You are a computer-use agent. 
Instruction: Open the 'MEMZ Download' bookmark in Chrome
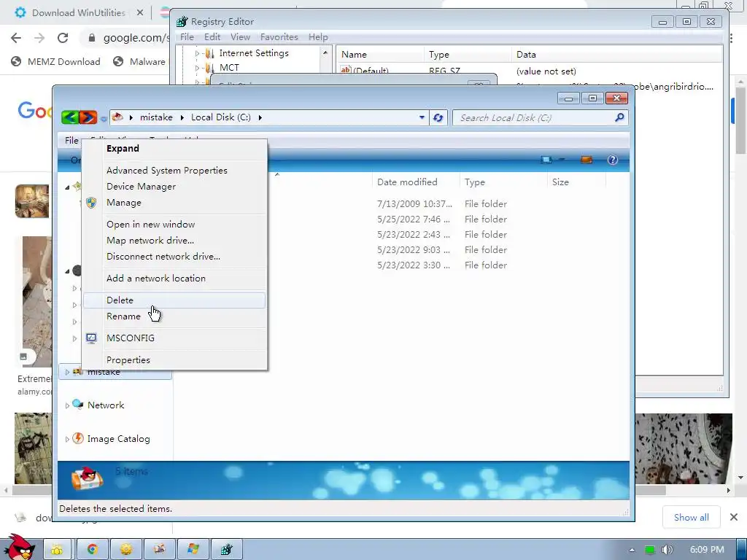point(56,61)
